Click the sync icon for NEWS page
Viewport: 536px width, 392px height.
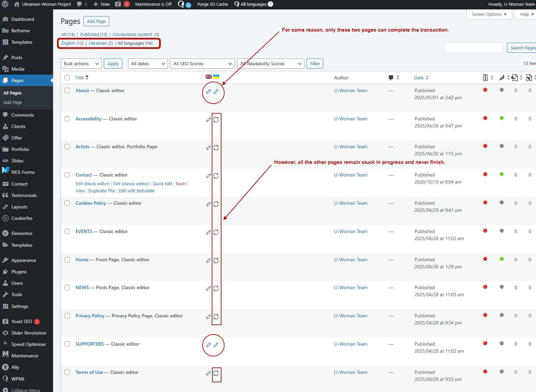[x=216, y=288]
